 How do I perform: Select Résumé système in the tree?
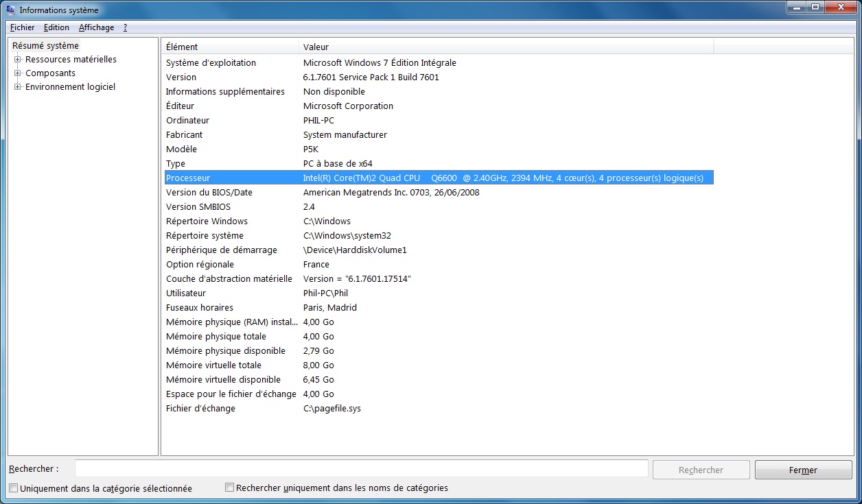point(45,45)
